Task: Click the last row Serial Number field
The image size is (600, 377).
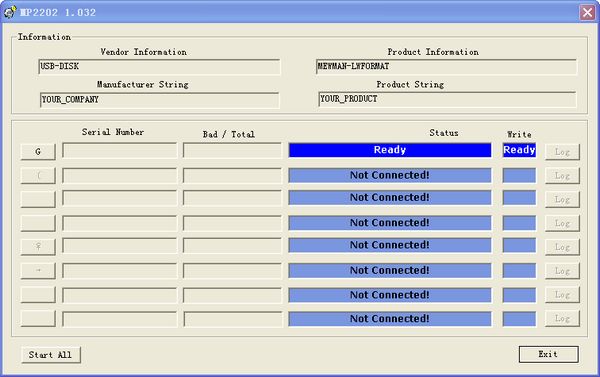Action: click(x=119, y=319)
